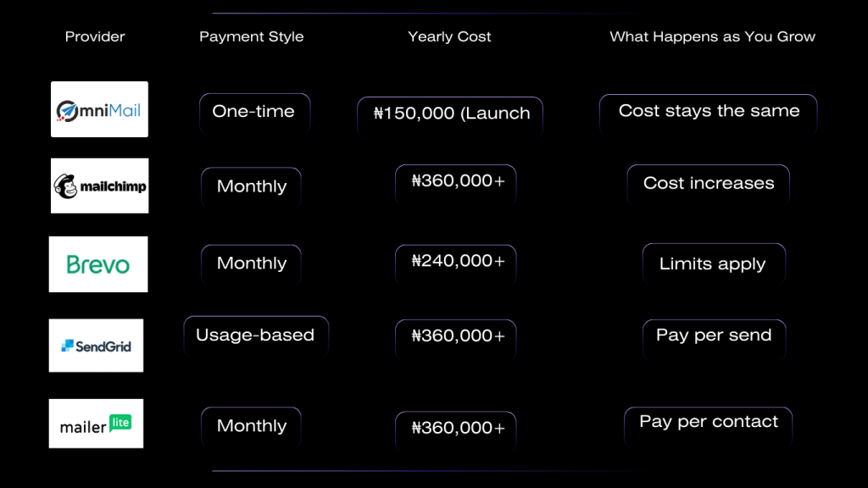Select Mailchimp's ₦360,000+ yearly cost pill
The height and width of the screenshot is (488, 868).
click(x=456, y=181)
